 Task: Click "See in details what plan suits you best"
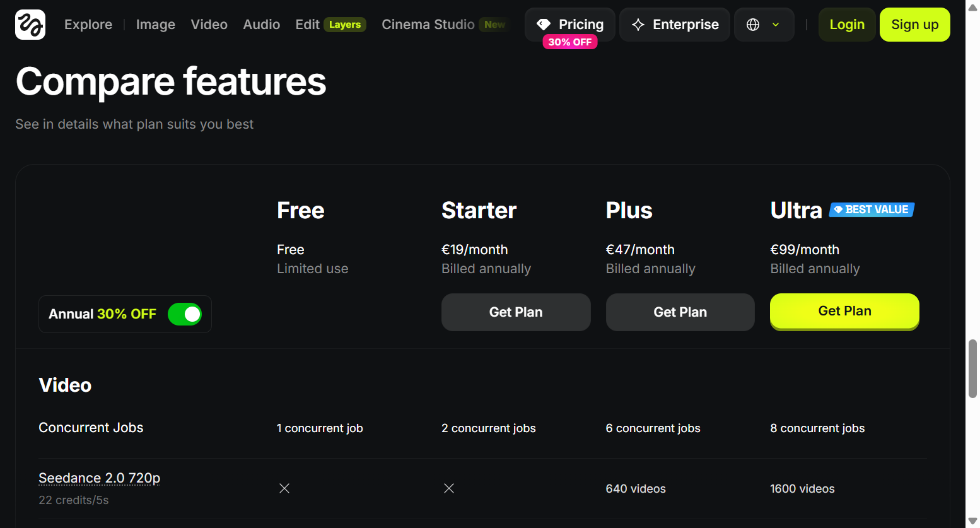(x=134, y=124)
